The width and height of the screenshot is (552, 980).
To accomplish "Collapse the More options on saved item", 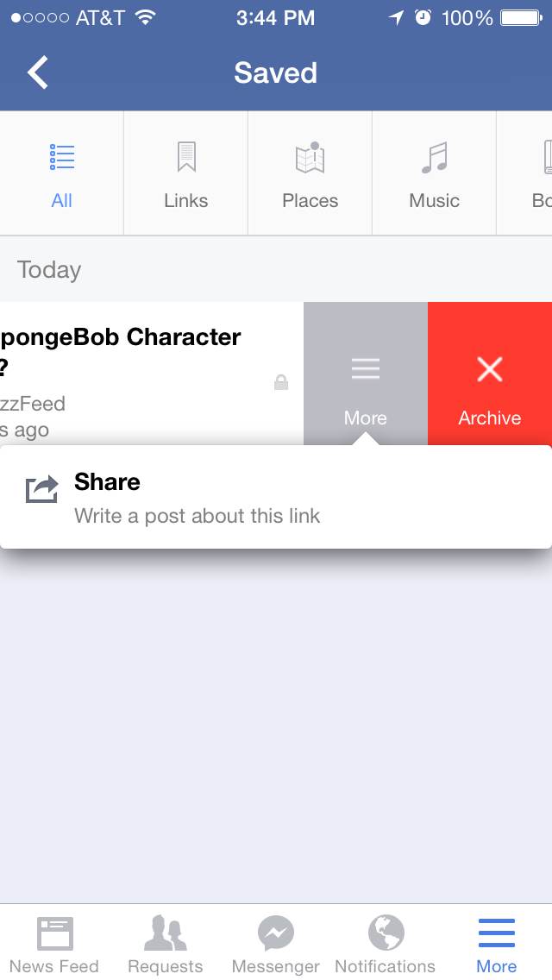I will [366, 374].
